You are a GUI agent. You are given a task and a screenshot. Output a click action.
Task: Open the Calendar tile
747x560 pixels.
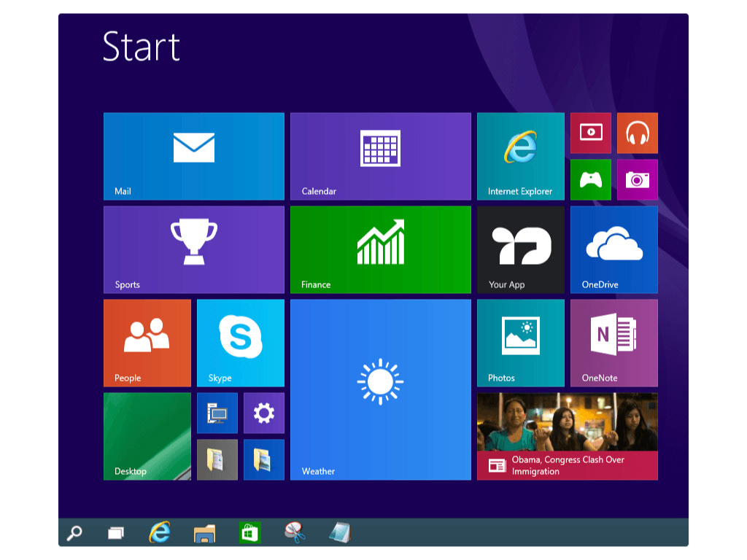pos(381,156)
